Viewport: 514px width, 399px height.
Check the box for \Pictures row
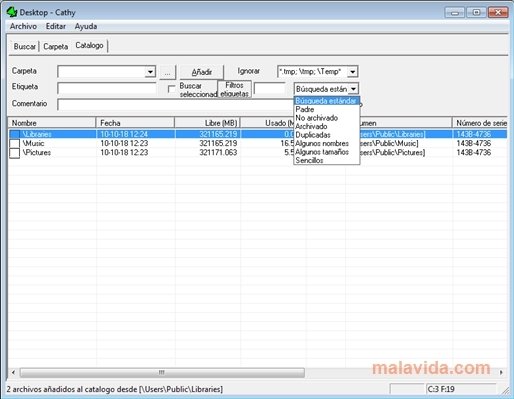click(14, 153)
